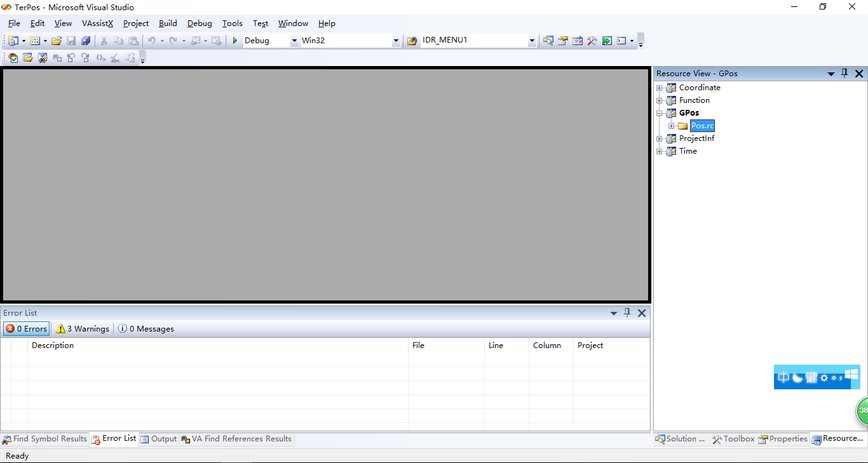Pin the Error List panel with auto-hide

pyautogui.click(x=627, y=312)
